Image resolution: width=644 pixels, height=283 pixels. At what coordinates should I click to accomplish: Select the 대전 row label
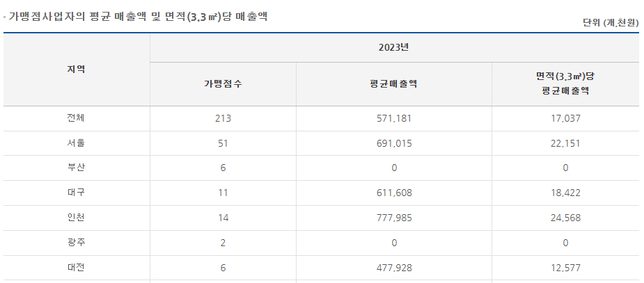[77, 268]
